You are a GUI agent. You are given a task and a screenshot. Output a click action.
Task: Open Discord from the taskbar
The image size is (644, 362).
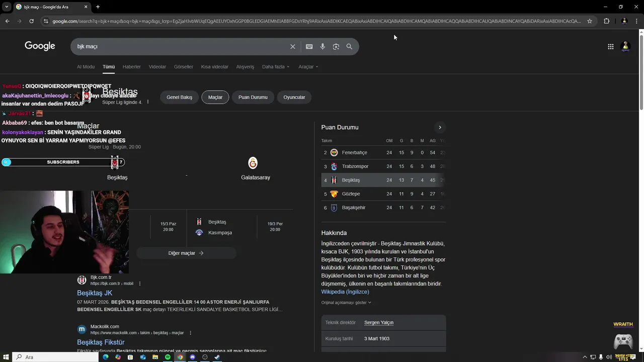[192, 357]
